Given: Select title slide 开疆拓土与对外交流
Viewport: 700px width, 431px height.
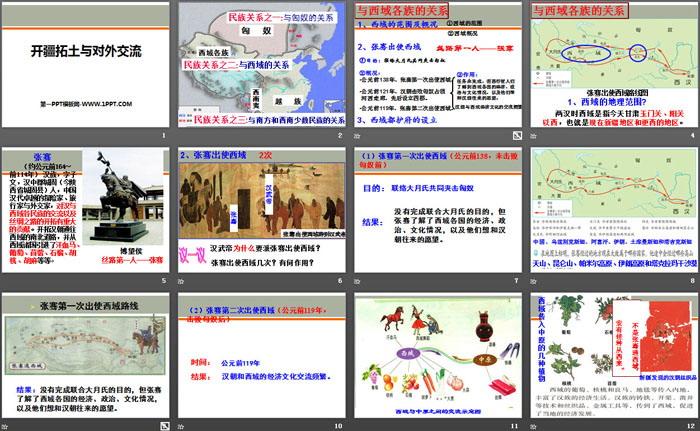Looking at the screenshot, I should click(86, 65).
